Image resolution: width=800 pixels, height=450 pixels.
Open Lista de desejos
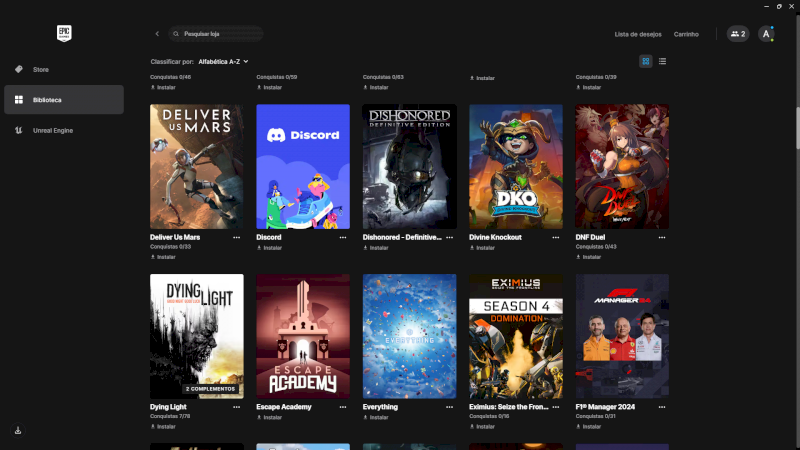tap(638, 34)
